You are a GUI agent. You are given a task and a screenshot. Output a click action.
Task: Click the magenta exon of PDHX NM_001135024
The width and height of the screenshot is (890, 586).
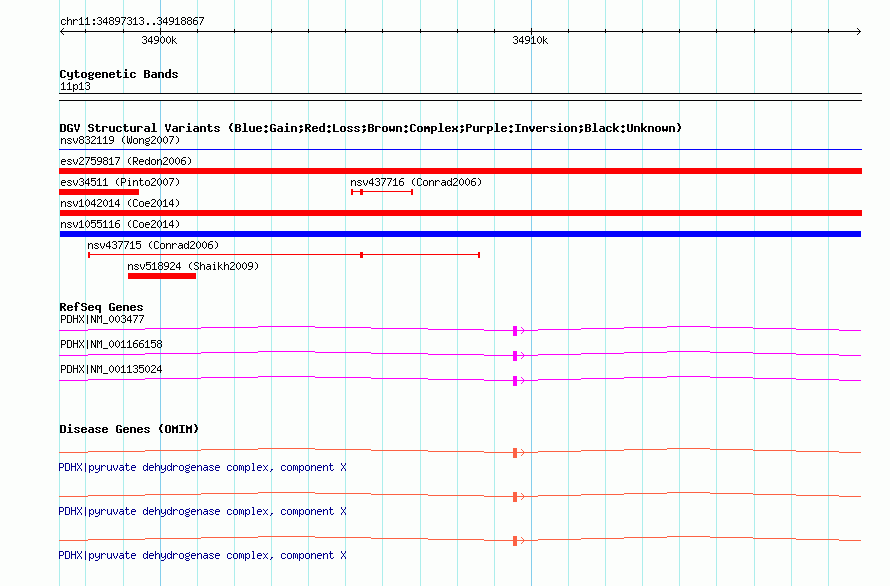(515, 381)
